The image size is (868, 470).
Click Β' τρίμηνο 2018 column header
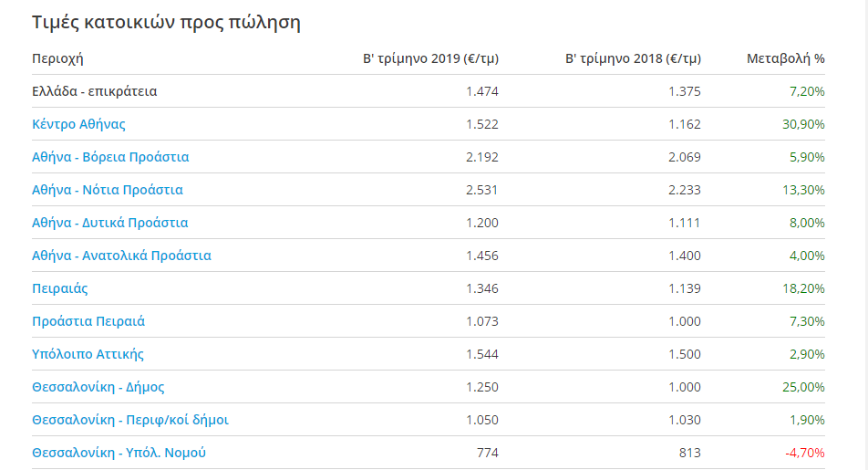633,58
